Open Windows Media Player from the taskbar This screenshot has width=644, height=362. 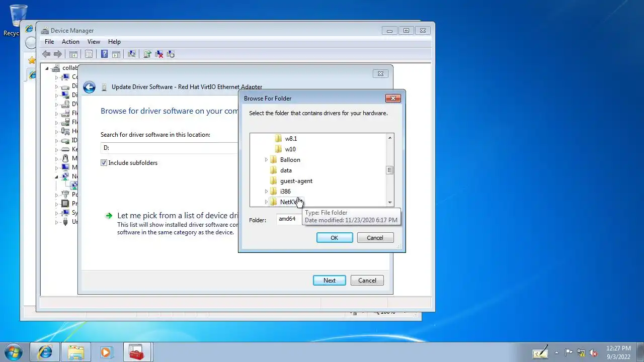(x=106, y=352)
